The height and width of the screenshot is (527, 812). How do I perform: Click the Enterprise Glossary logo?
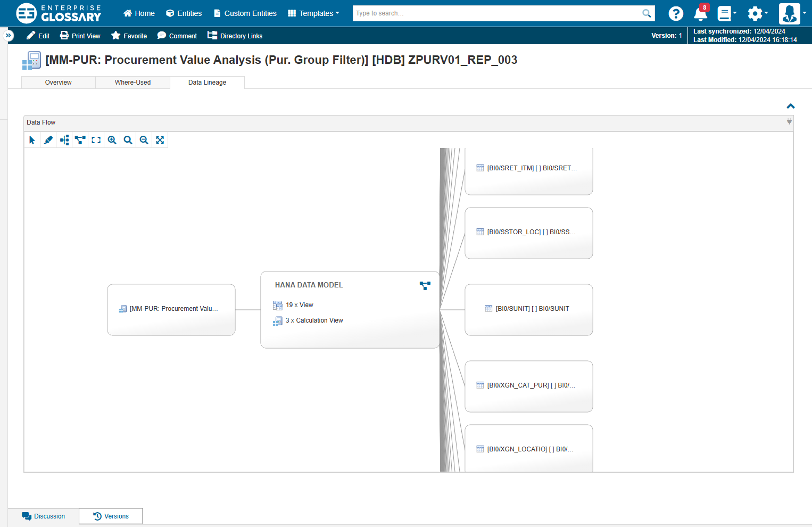[59, 13]
